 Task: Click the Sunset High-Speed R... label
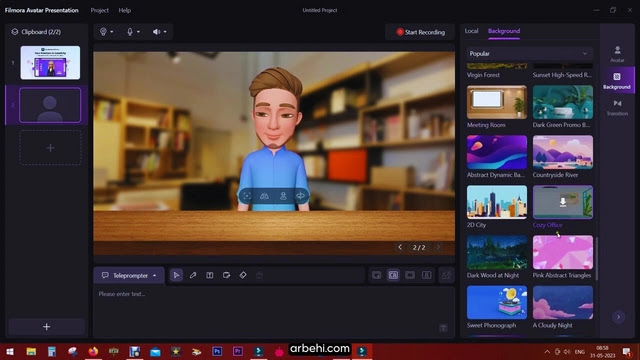point(562,75)
